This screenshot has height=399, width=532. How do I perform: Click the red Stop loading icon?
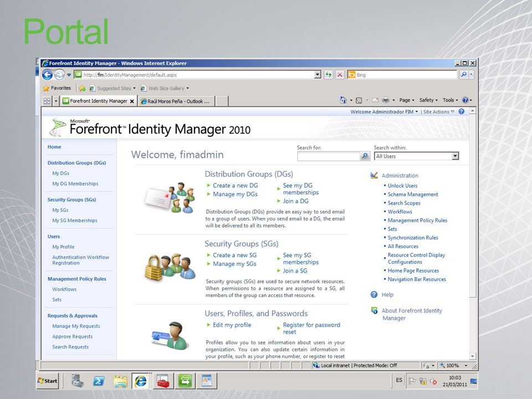pyautogui.click(x=340, y=75)
